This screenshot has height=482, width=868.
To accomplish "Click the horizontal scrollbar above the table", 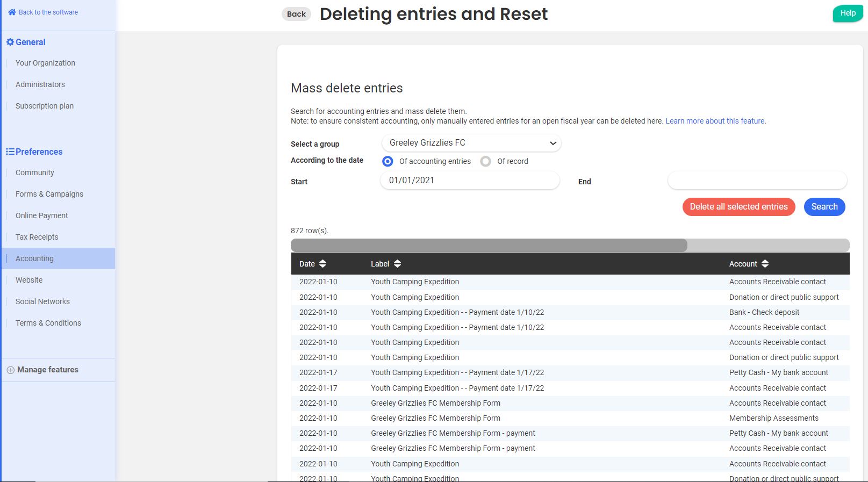I will tap(489, 246).
